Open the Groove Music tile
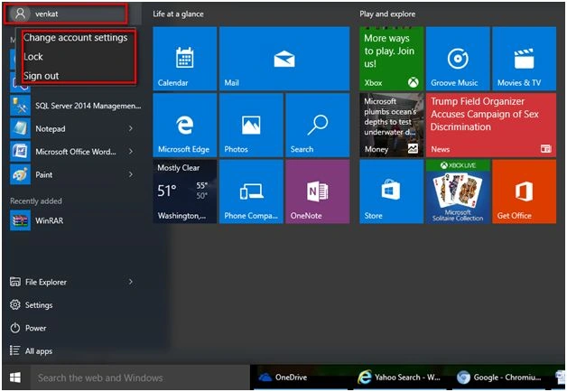This screenshot has width=567, height=392. point(458,59)
